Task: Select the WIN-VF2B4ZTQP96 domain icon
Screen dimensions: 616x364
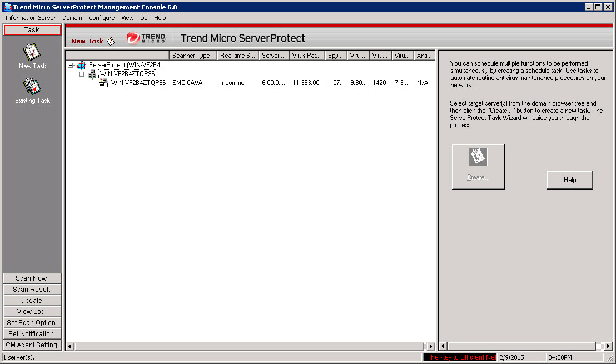Action: (x=92, y=74)
